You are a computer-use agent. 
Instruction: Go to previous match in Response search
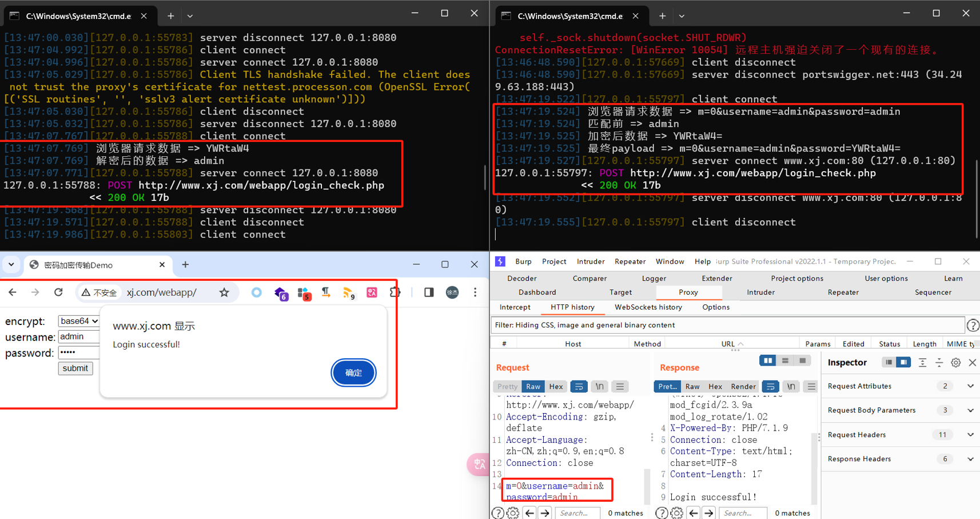click(x=694, y=513)
